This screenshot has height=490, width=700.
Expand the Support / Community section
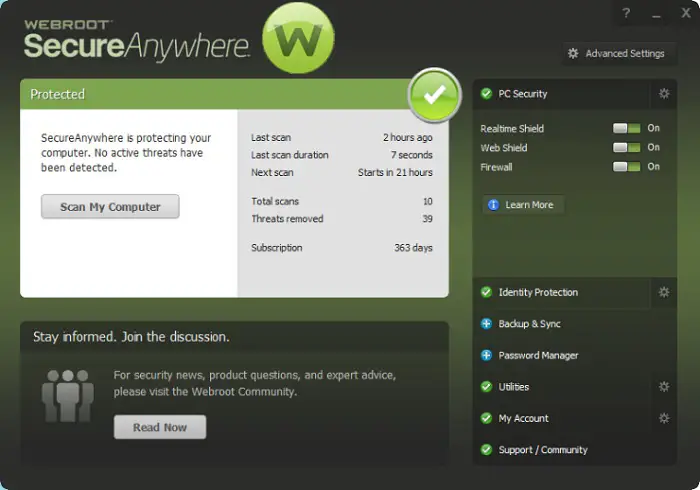point(575,449)
